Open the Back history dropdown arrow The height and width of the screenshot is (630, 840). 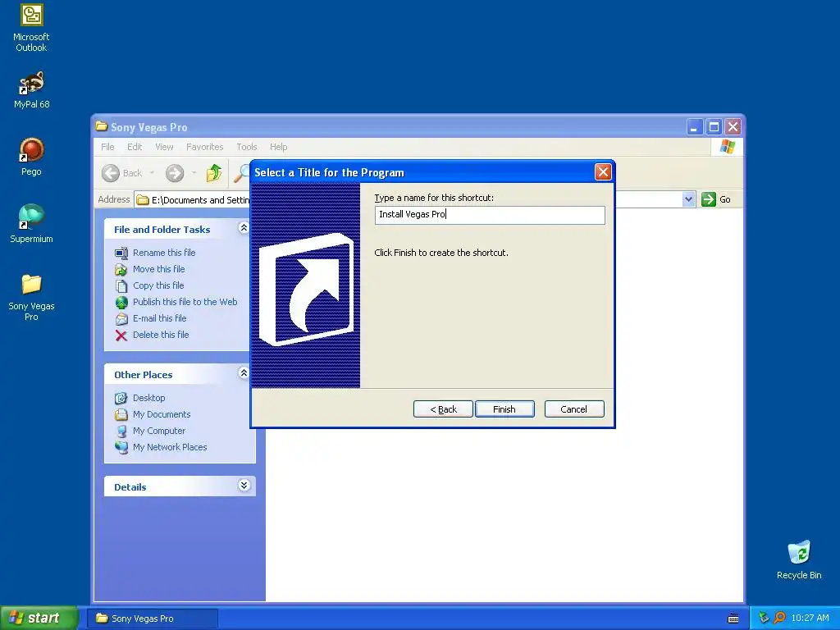coord(152,173)
